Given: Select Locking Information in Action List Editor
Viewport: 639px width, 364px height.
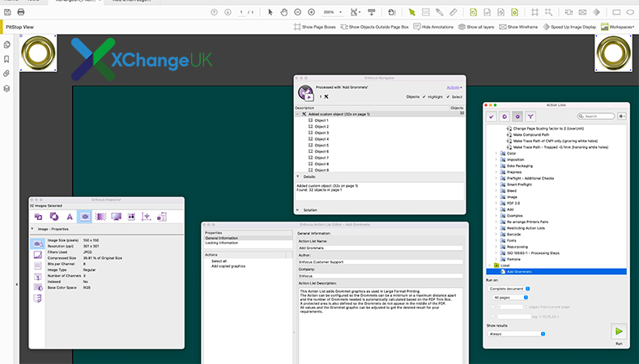Looking at the screenshot, I should (248, 243).
